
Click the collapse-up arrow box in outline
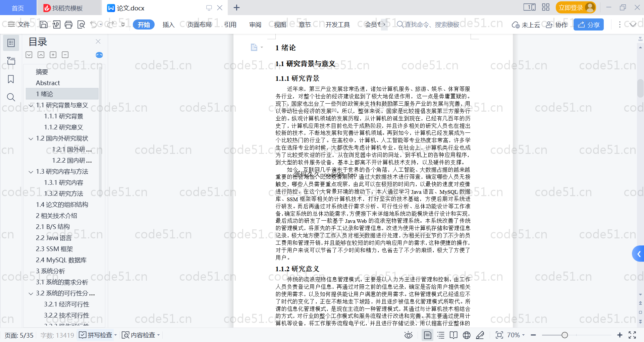[x=41, y=55]
